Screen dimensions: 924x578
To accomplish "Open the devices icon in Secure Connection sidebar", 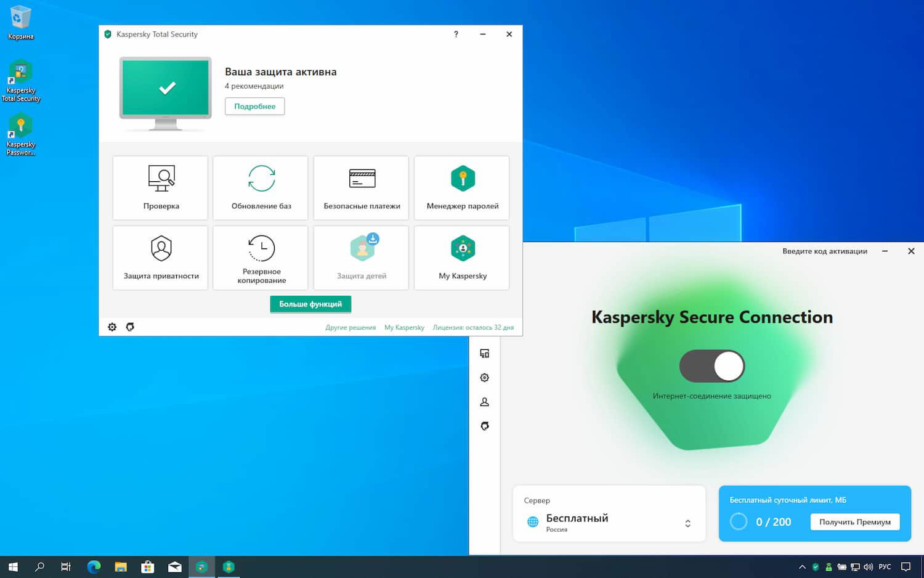I will (485, 354).
